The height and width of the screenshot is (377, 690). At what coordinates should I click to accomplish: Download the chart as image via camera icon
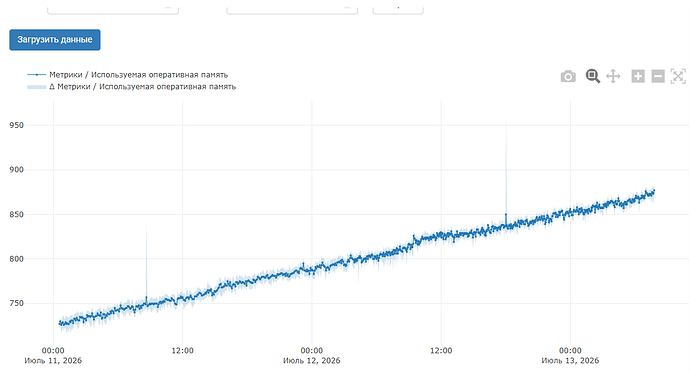568,77
